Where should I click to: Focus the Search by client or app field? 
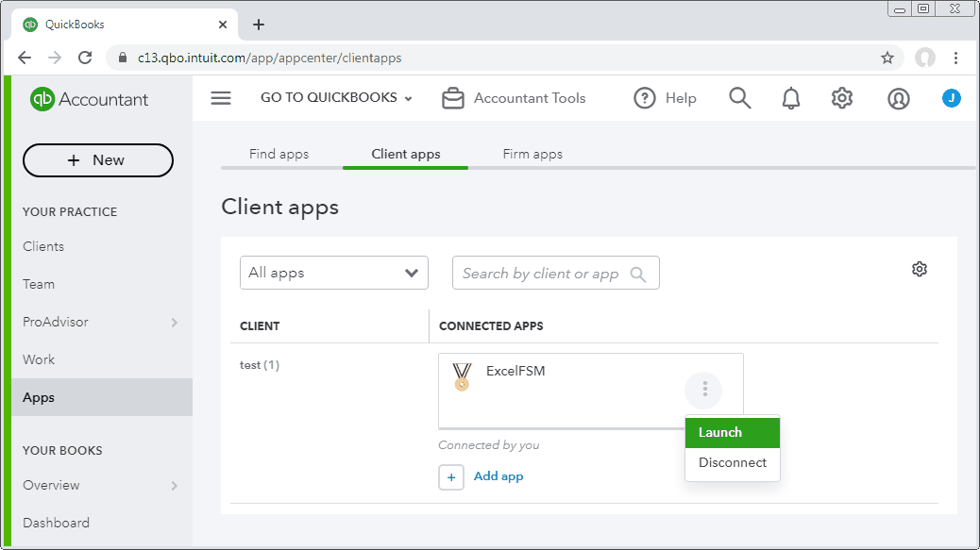556,273
